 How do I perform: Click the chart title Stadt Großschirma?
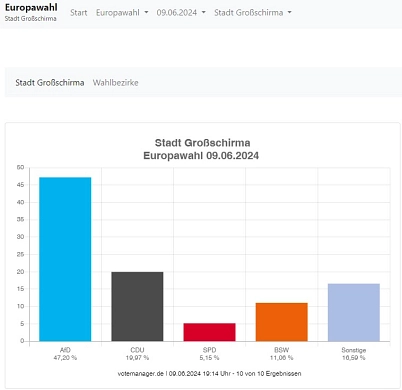click(202, 143)
